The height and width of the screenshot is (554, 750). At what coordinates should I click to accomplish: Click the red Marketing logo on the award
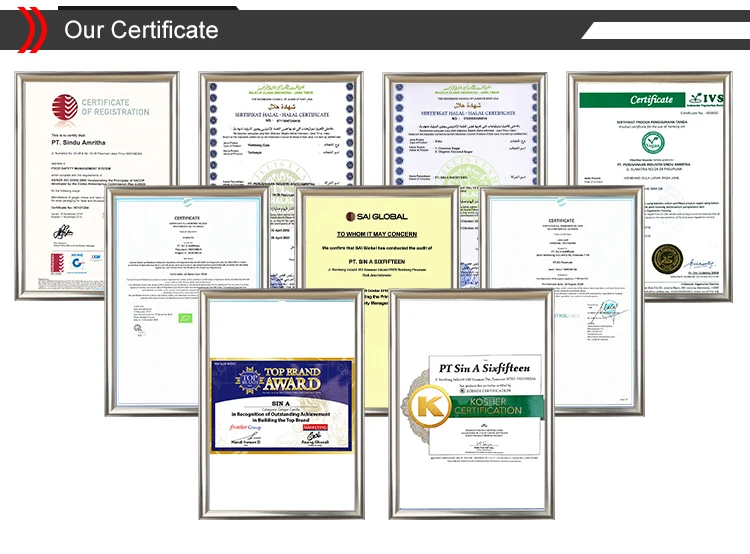tap(315, 427)
